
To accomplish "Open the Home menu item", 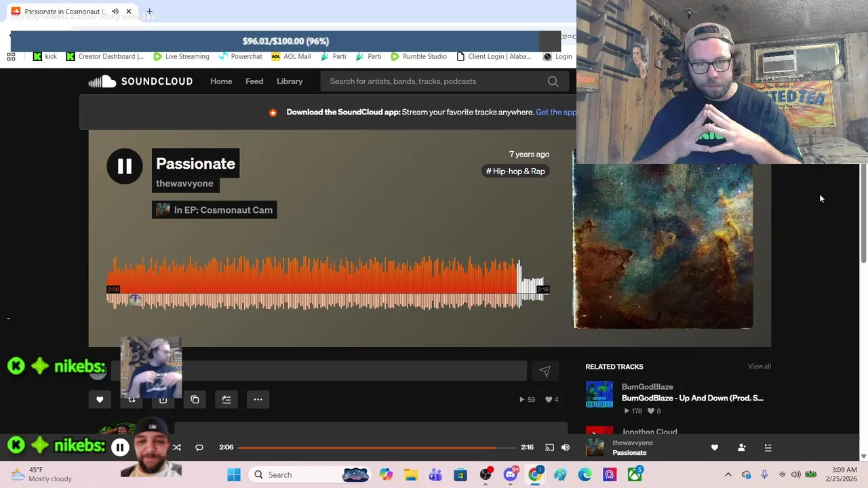I will point(221,81).
